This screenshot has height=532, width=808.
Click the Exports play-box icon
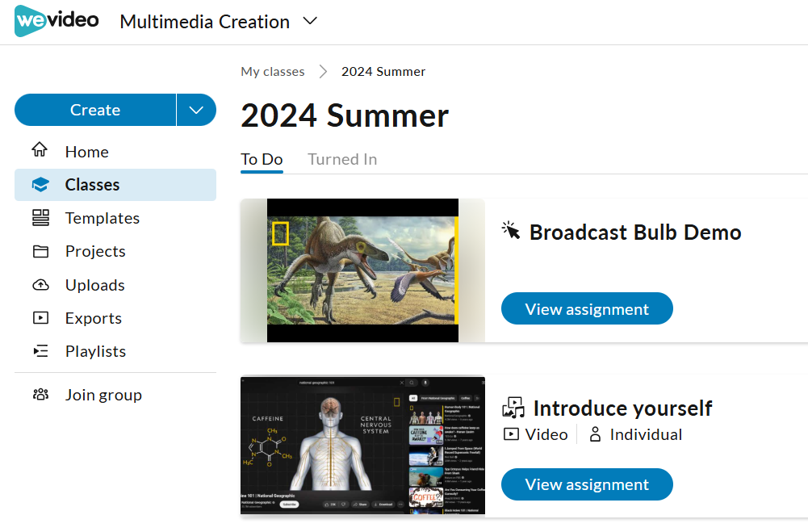pyautogui.click(x=40, y=317)
